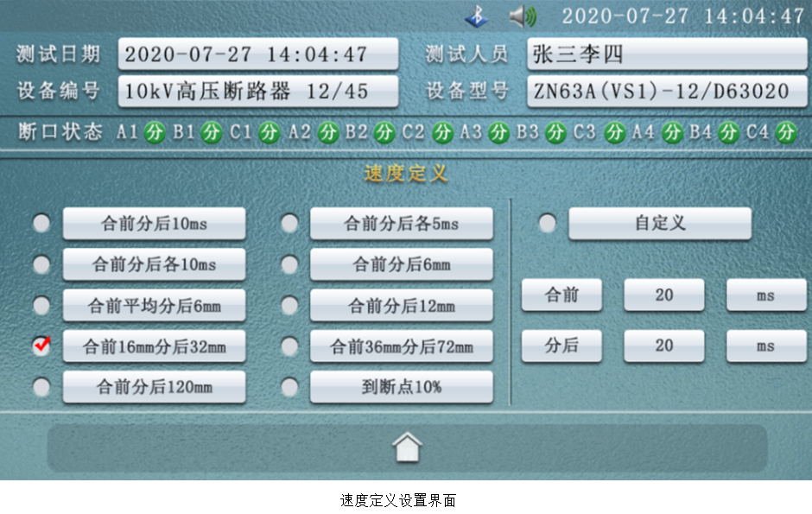
Task: Select the checked 合前16mm分后32mm radio
Action: coord(41,346)
